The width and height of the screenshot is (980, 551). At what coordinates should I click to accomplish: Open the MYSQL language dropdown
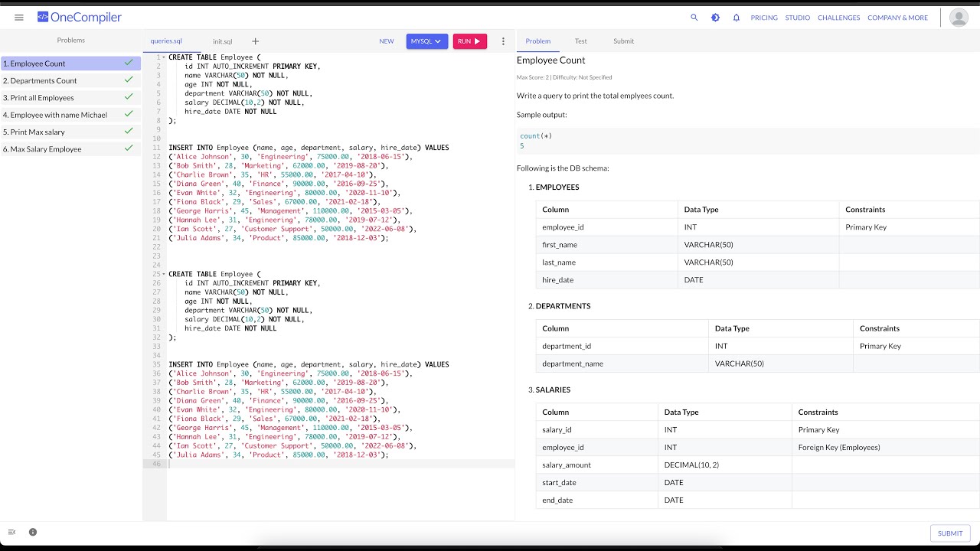(427, 41)
